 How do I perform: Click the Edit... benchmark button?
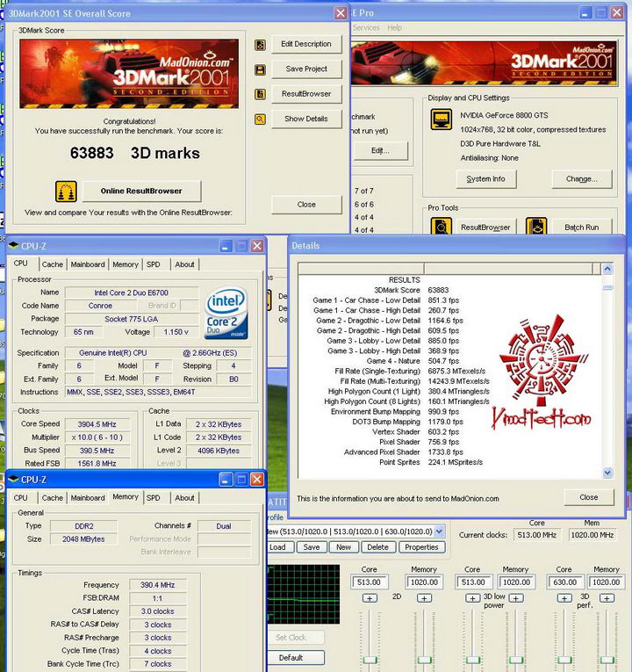pos(380,151)
